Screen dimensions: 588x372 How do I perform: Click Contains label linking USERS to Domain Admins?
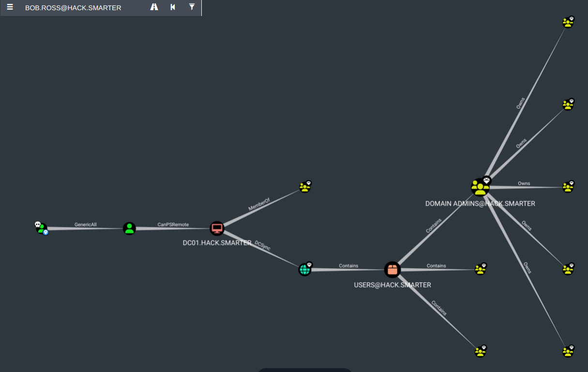click(434, 226)
